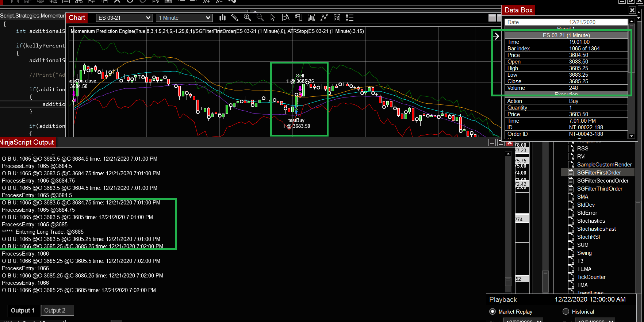Select the StochasticsFast indicator file
The height and width of the screenshot is (322, 644).
coord(596,229)
